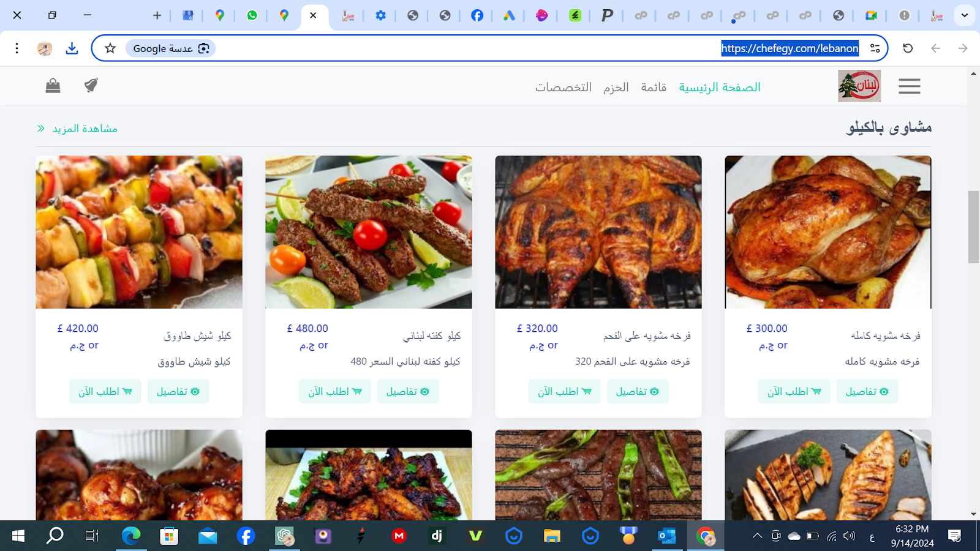The height and width of the screenshot is (551, 980).
Task: Click the Lebanon restaurant logo
Action: (859, 86)
